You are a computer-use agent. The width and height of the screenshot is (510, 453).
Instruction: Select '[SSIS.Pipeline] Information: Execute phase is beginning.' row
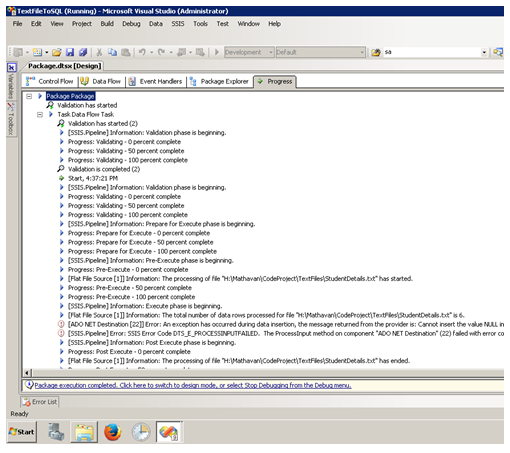[145, 306]
